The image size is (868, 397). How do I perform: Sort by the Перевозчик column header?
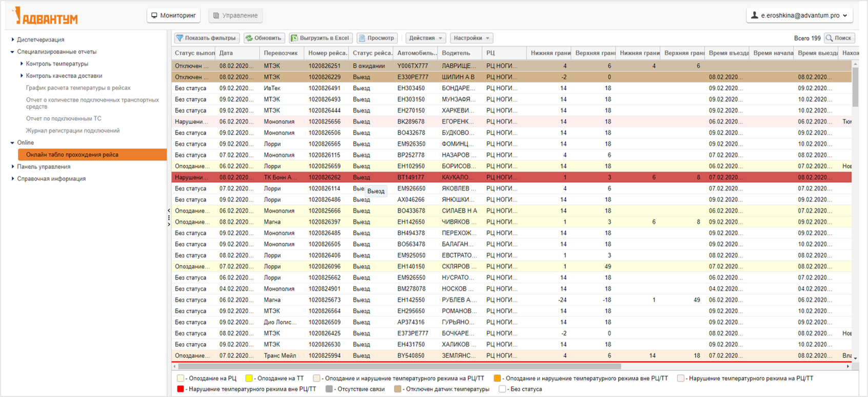tap(281, 53)
